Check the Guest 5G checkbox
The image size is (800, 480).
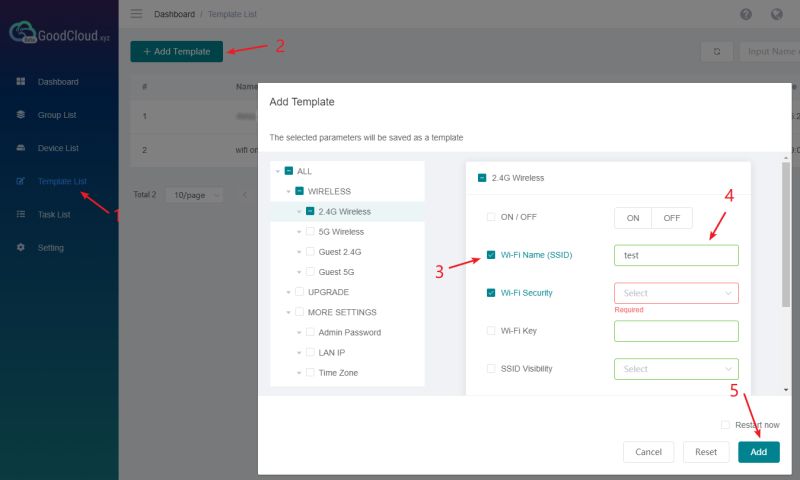tap(310, 271)
